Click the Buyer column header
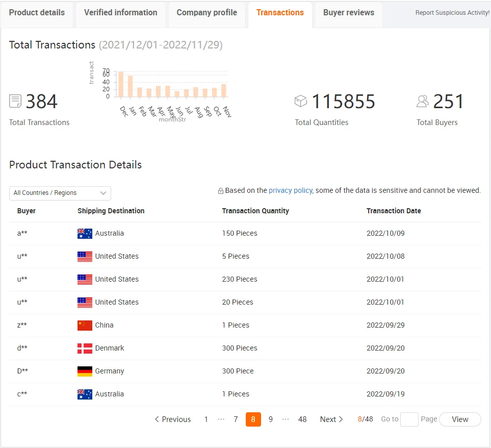 point(27,211)
